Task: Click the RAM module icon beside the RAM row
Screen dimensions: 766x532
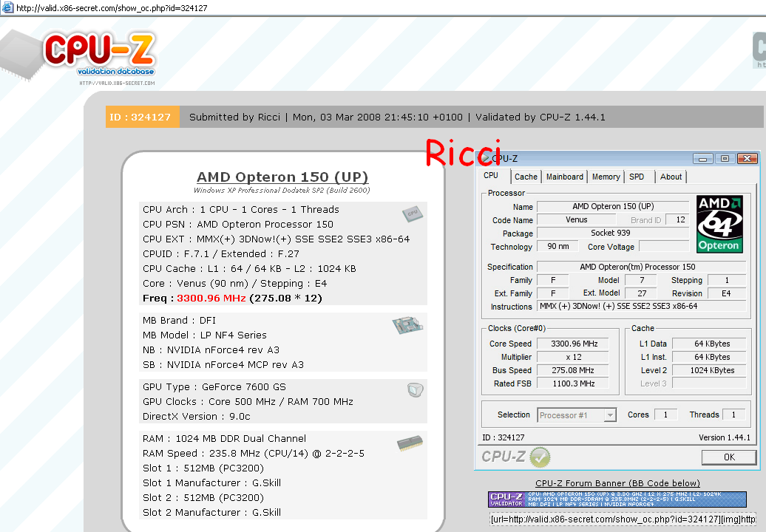Action: pos(410,443)
